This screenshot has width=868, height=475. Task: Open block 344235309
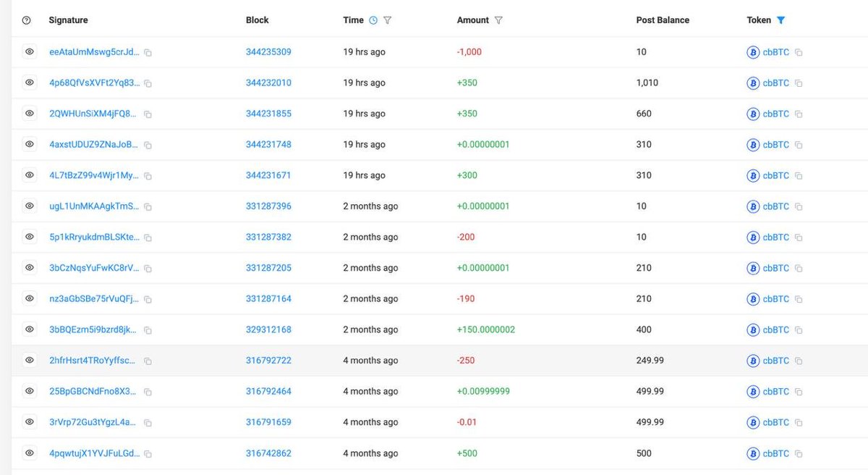point(268,52)
